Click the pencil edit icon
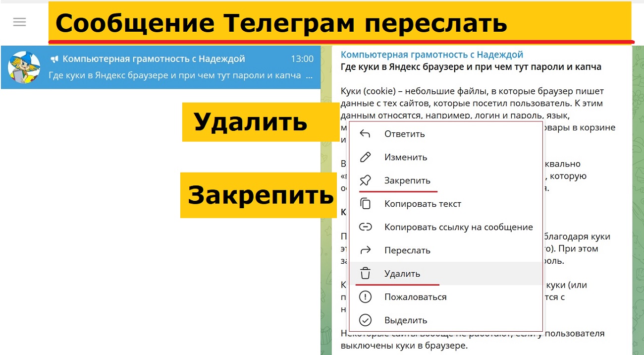 coord(365,157)
